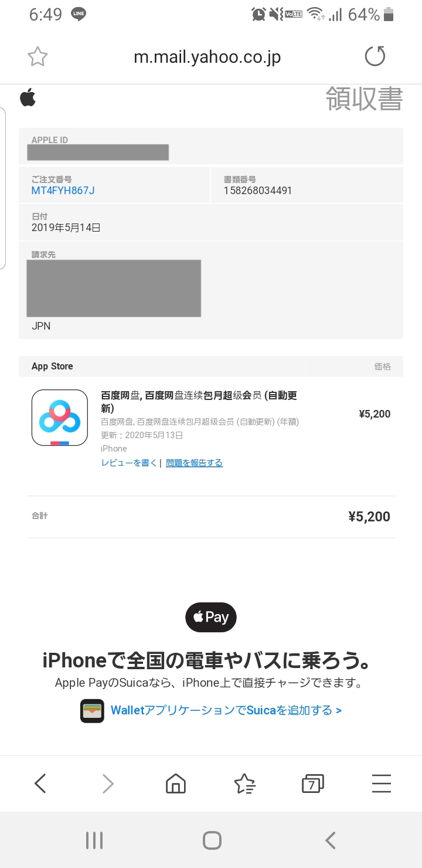Open the browser home page
Viewport: 422px width, 868px height.
click(x=176, y=784)
